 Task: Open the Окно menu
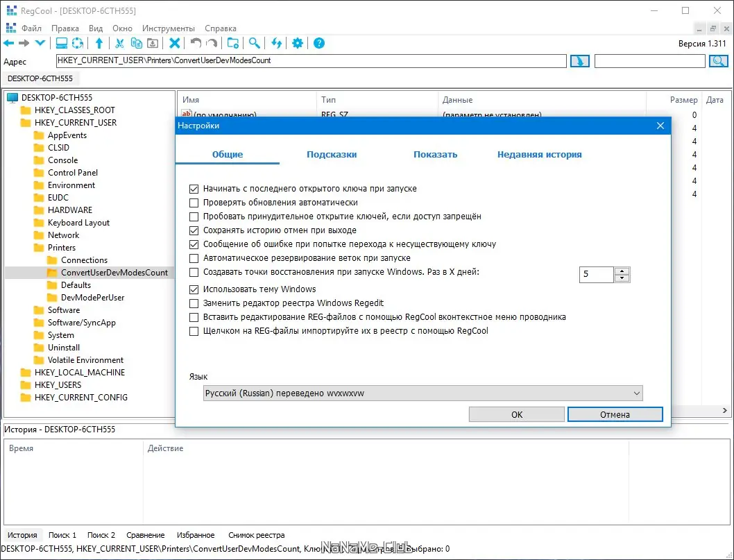(x=122, y=28)
